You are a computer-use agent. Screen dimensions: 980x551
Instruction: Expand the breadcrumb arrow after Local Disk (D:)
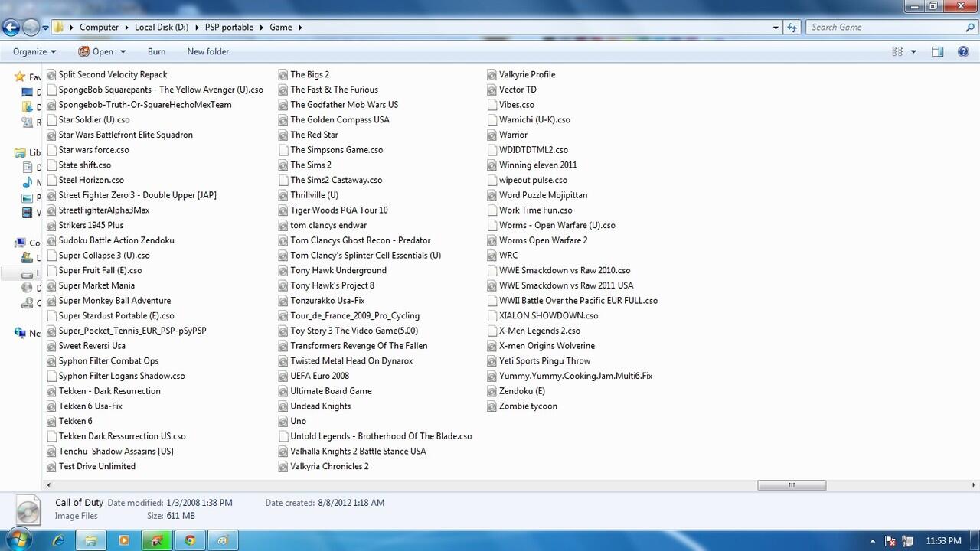(197, 28)
